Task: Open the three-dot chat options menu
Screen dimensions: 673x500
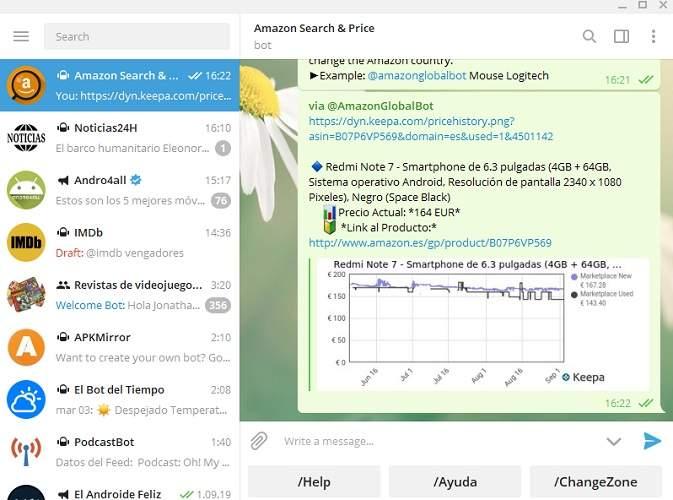Action: [653, 37]
